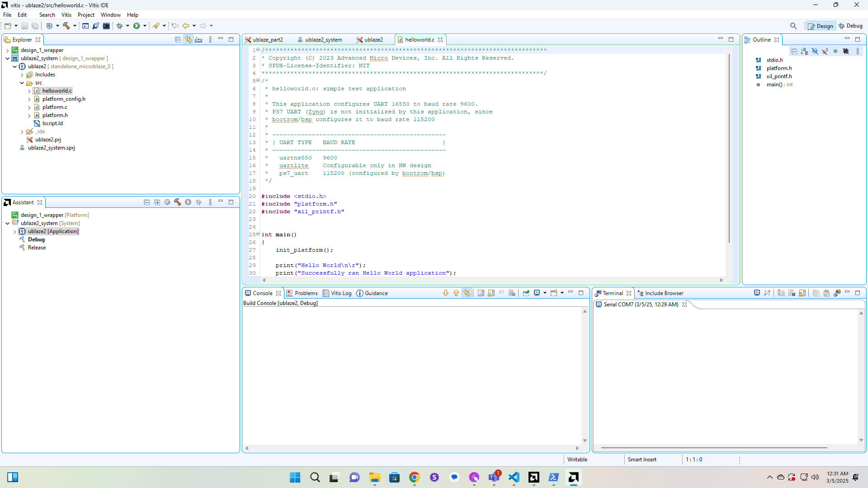The width and height of the screenshot is (868, 488).
Task: Click the green Run button in toolbar
Action: 136,26
